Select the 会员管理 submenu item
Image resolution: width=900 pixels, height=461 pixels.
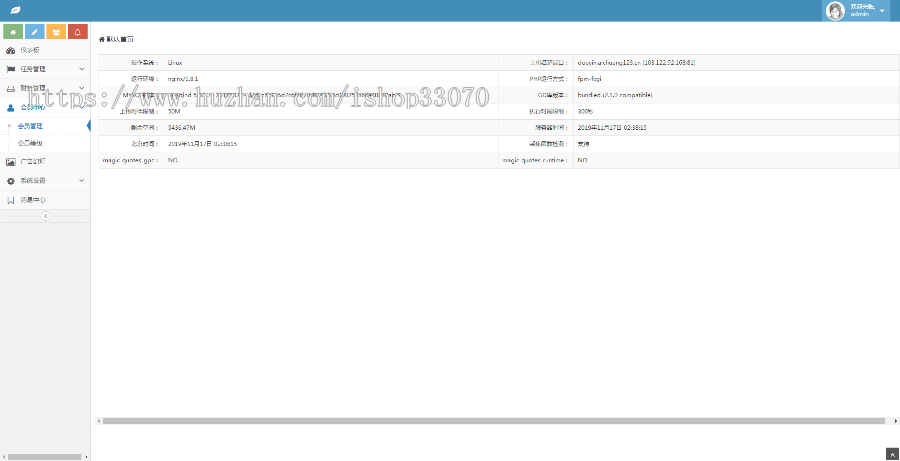click(x=30, y=126)
